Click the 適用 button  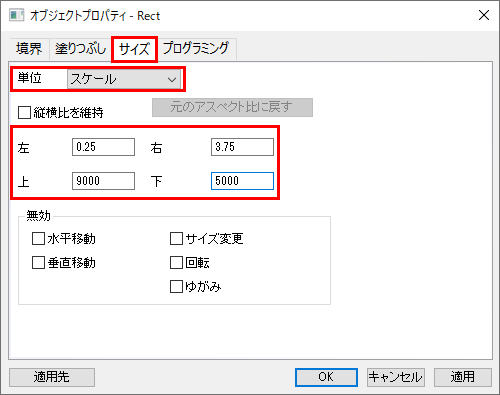click(463, 377)
